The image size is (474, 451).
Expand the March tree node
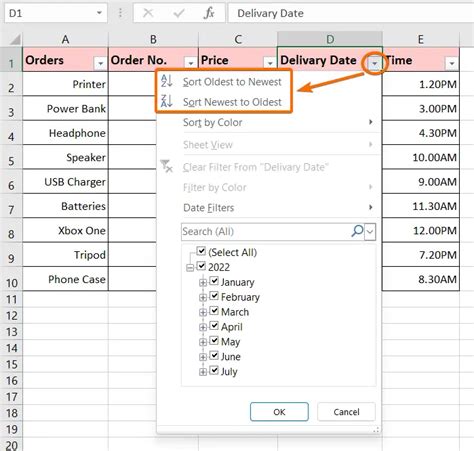(203, 312)
